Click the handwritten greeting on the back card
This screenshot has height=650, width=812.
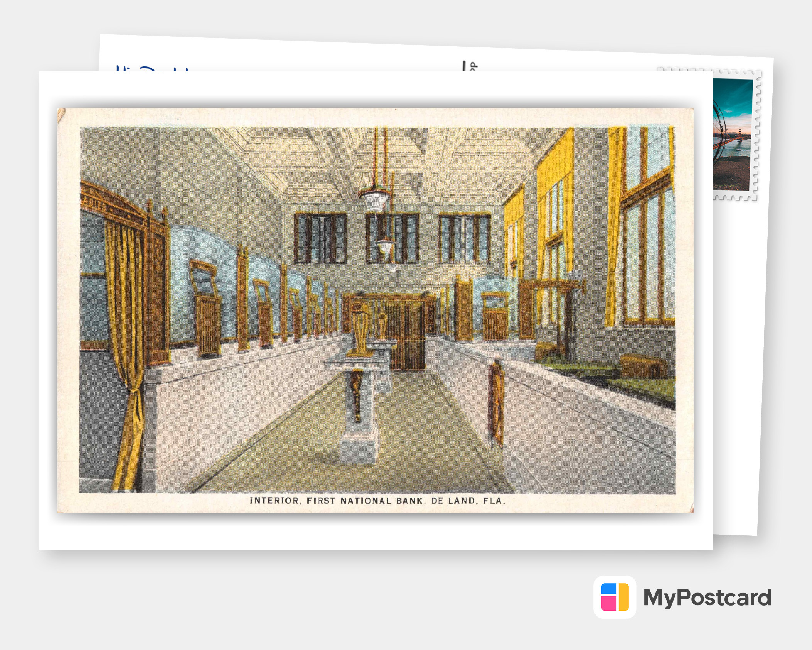point(152,68)
